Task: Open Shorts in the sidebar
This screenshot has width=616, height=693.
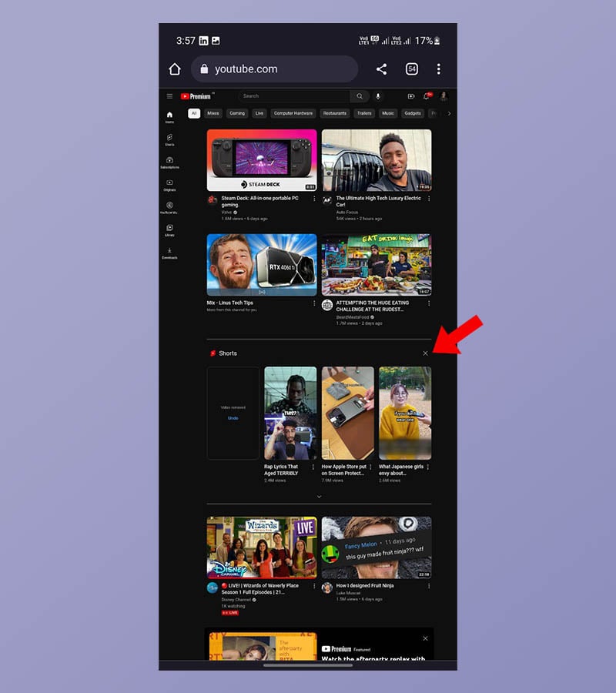Action: click(x=169, y=139)
